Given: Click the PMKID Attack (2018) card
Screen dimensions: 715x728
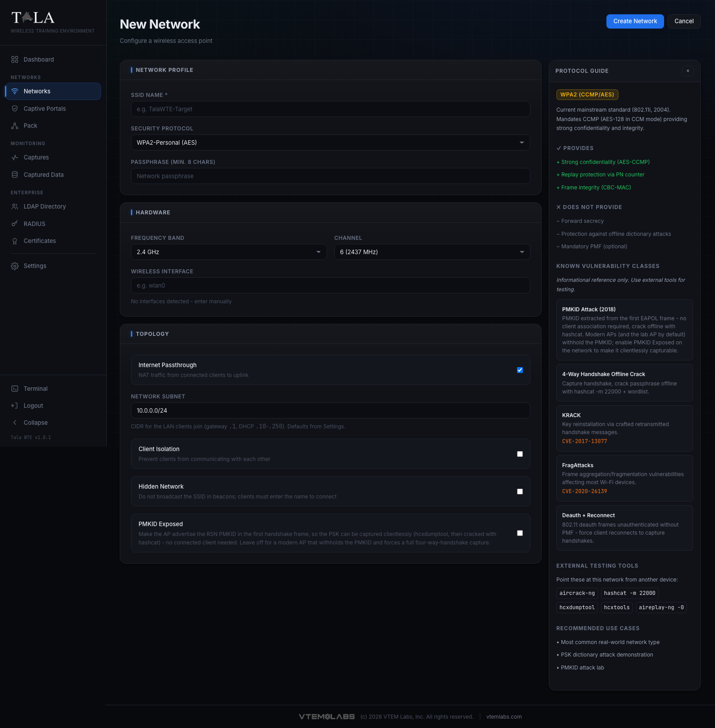Looking at the screenshot, I should [x=624, y=330].
